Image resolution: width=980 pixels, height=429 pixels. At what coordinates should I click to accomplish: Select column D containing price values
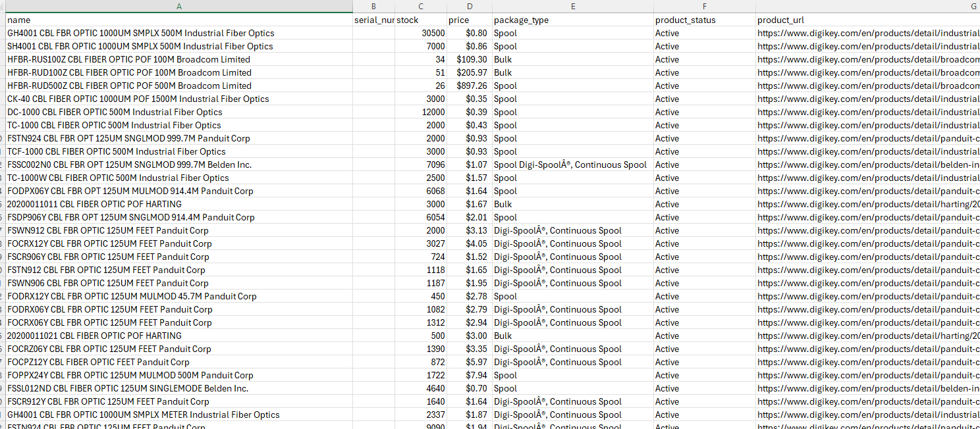pos(469,7)
